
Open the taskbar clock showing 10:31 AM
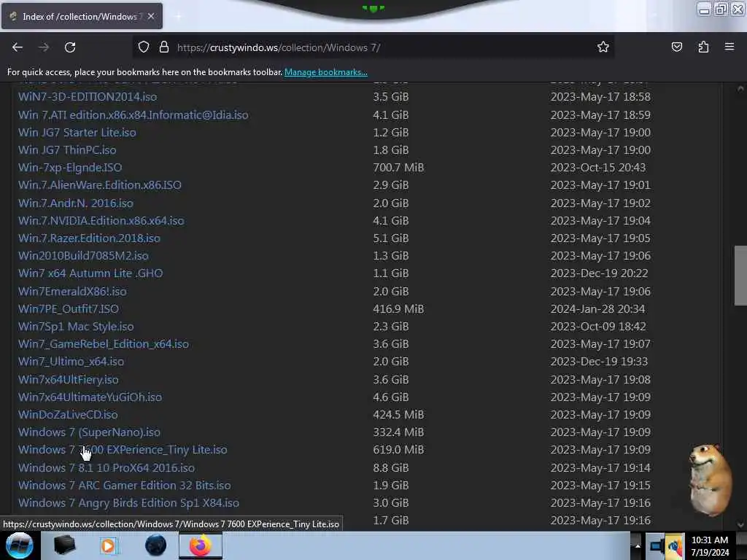(710, 545)
